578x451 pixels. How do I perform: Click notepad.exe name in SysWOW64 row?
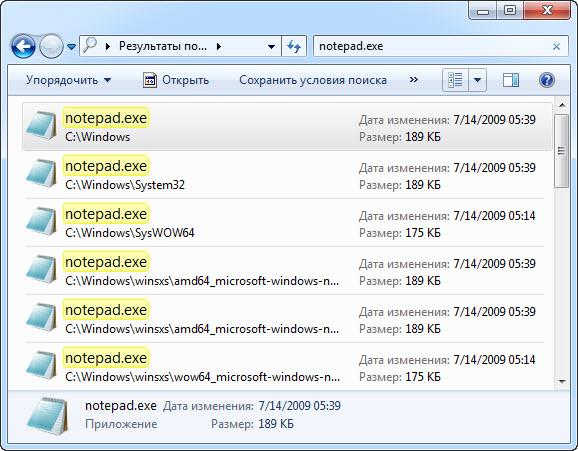tap(106, 214)
